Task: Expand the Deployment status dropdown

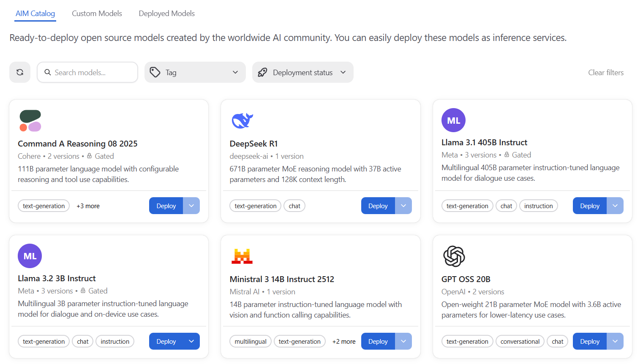Action: (302, 72)
